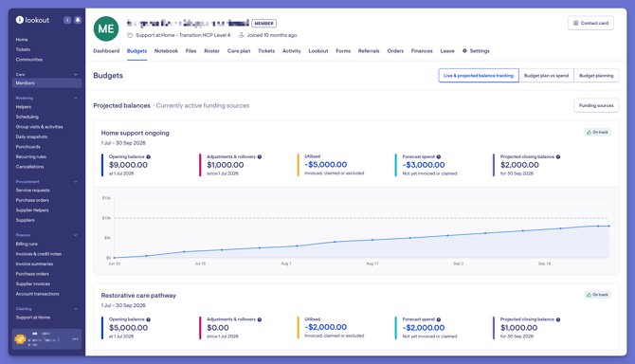Click the Settings gear icon in member tabs
Image resolution: width=635 pixels, height=364 pixels.
pos(464,50)
